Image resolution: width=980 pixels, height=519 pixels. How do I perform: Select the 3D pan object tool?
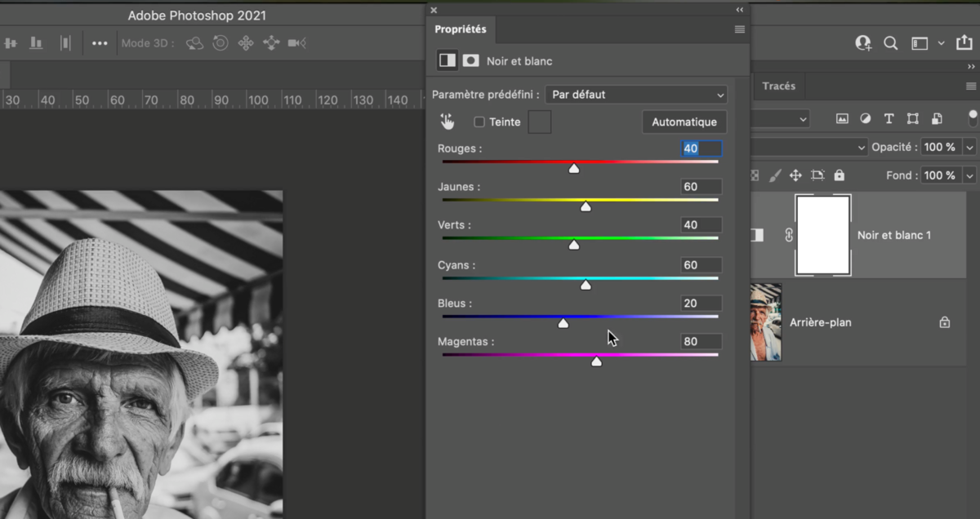click(x=246, y=43)
